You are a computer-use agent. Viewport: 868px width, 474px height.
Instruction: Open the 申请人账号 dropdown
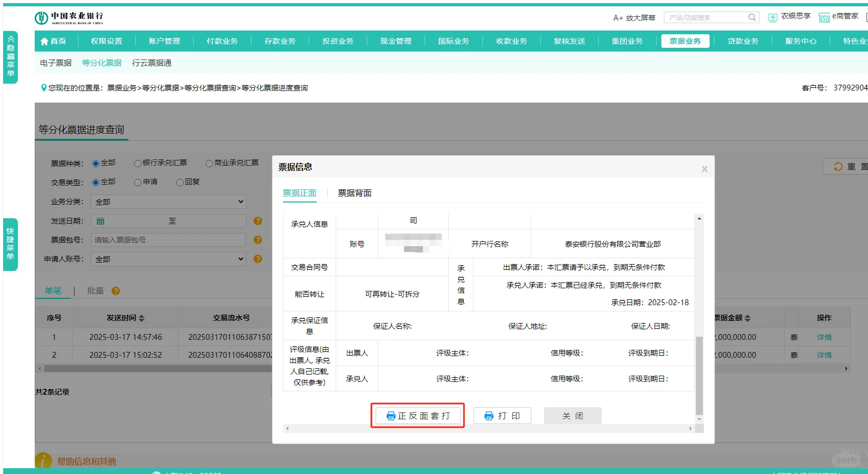point(168,259)
